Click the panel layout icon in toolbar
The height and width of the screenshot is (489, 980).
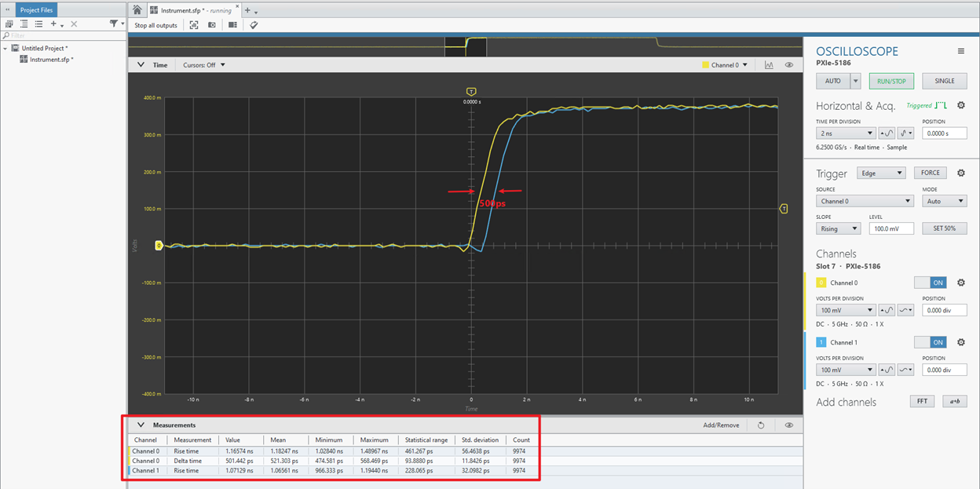(x=233, y=25)
